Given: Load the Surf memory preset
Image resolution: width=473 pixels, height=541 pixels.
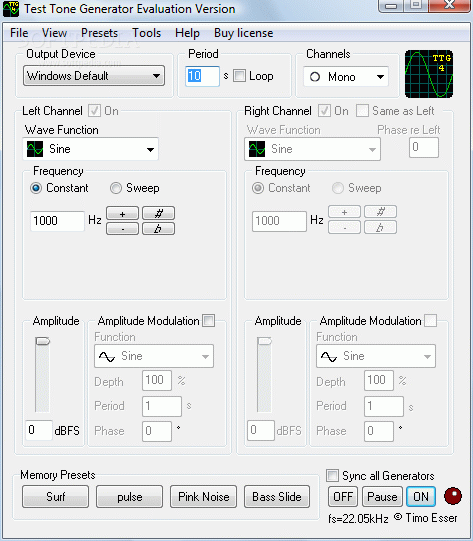Looking at the screenshot, I should coord(56,497).
